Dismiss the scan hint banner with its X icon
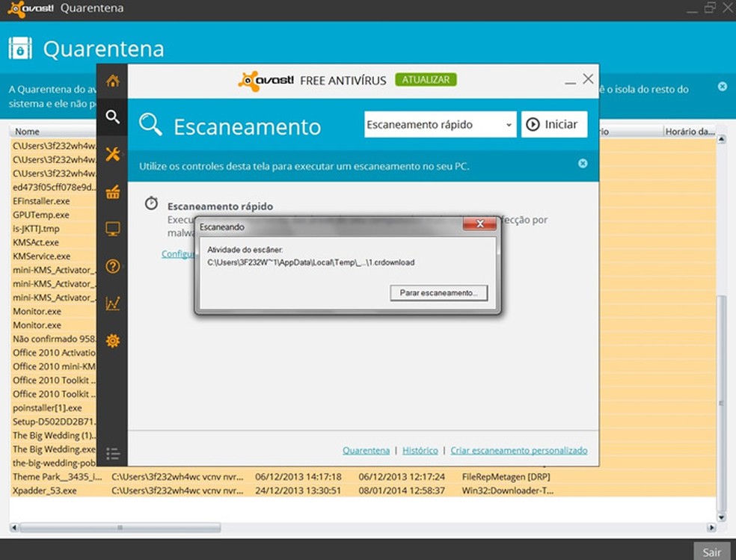The width and height of the screenshot is (736, 560). point(583,163)
